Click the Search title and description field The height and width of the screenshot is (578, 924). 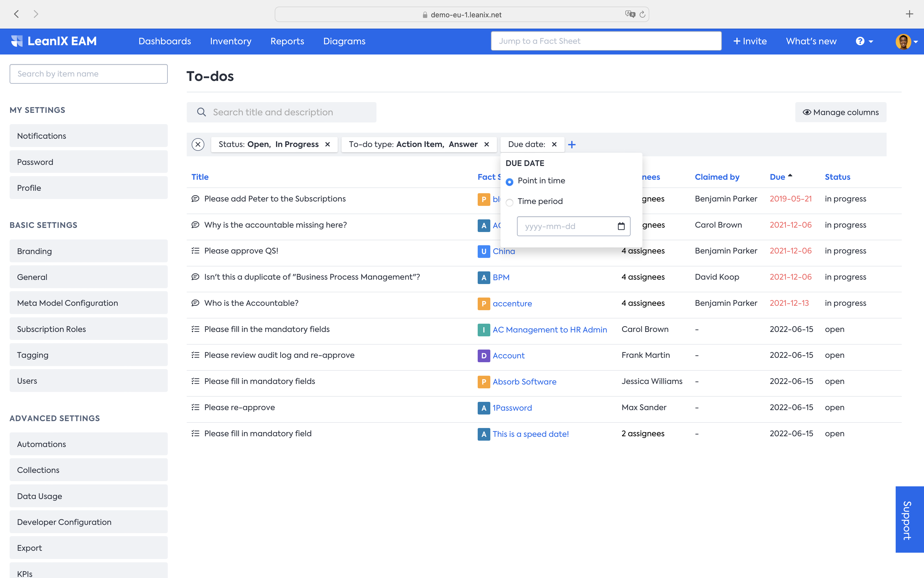[281, 112]
